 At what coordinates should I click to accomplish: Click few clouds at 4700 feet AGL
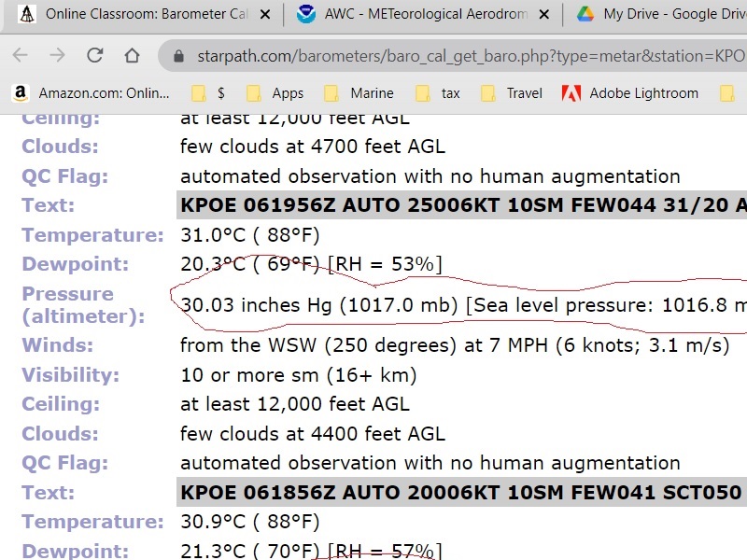point(313,147)
